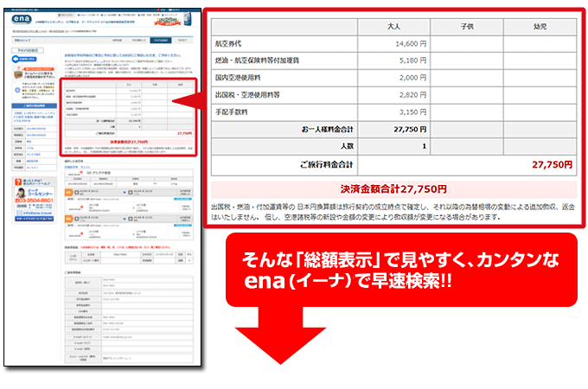Select the highlighted dark blue step tab
Image resolution: width=588 pixels, height=389 pixels.
pyautogui.click(x=161, y=40)
